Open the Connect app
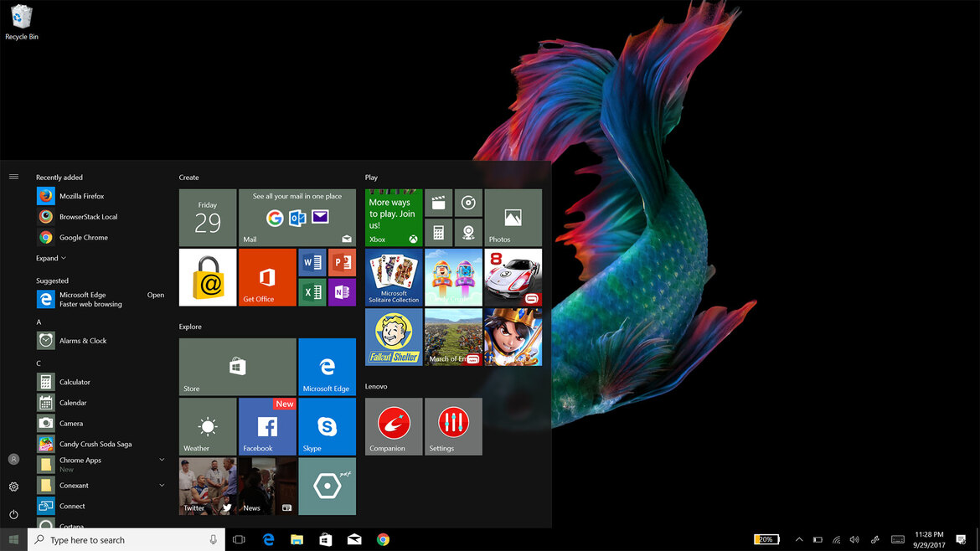Image resolution: width=980 pixels, height=551 pixels. (x=100, y=506)
